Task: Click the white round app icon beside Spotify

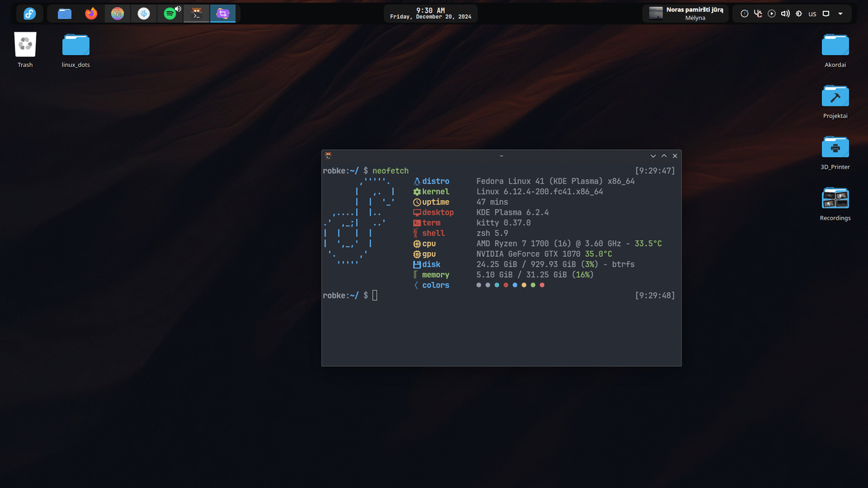Action: point(144,14)
